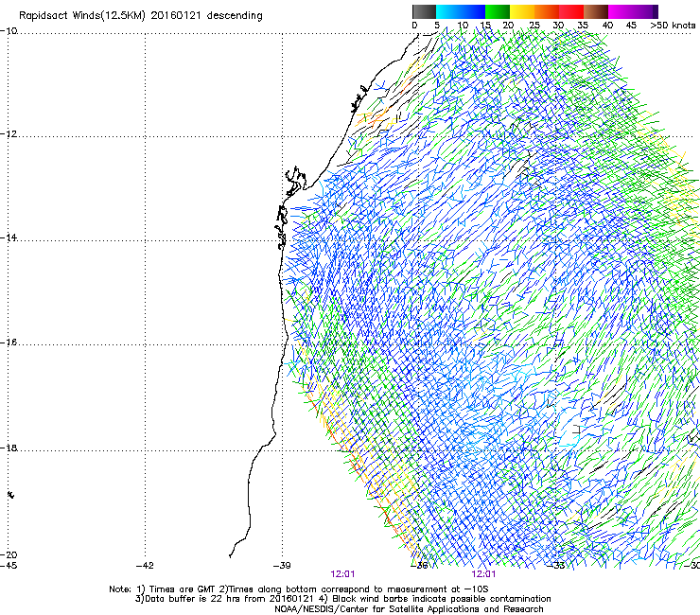Click the '40' legend scale label
This screenshot has height=615, width=700.
pos(607,26)
